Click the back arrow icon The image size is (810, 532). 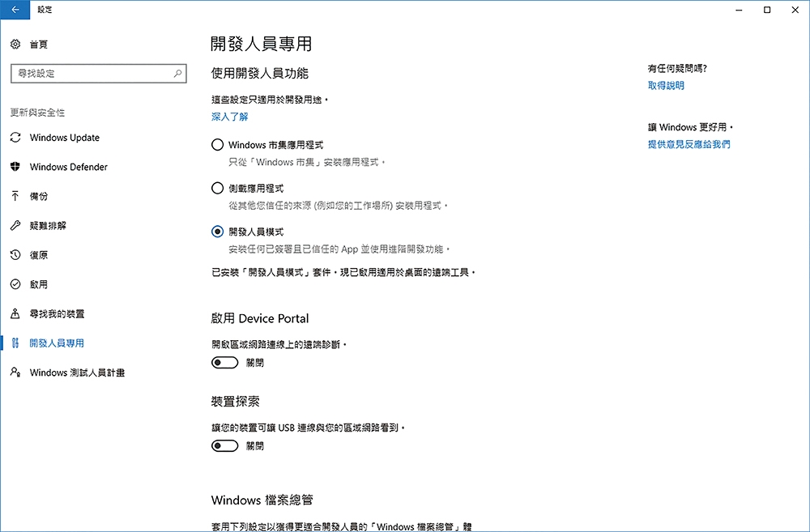coord(15,10)
